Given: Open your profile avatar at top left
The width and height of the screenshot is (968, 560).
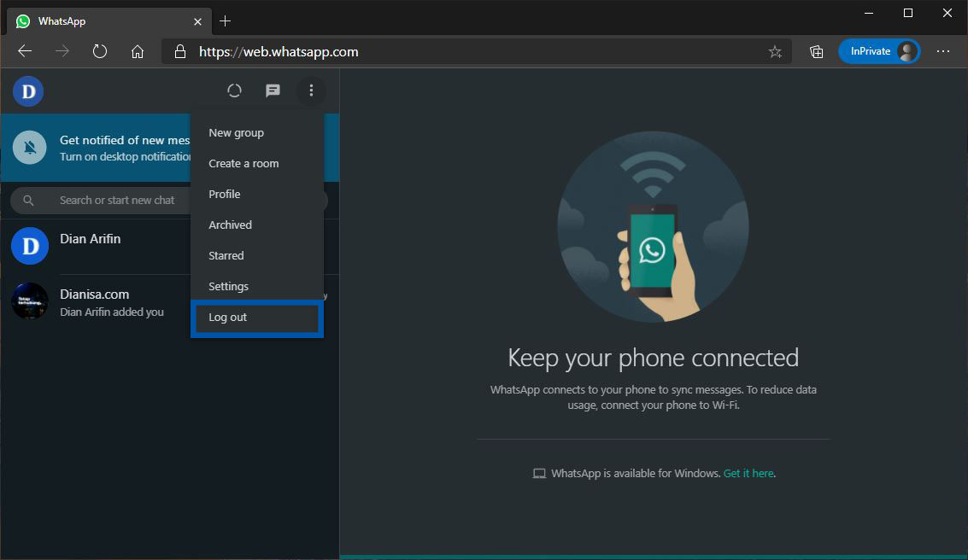Looking at the screenshot, I should (x=28, y=90).
